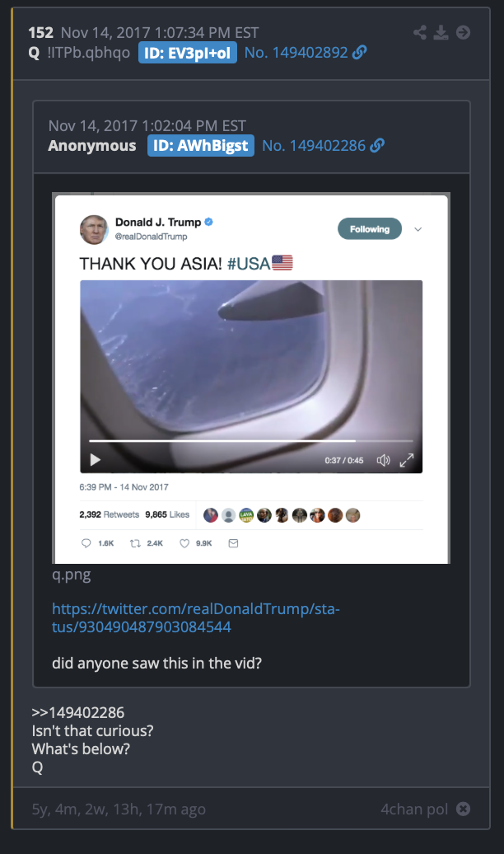Viewport: 504px width, 854px height.
Task: Seek the video progress bar
Action: [251, 441]
